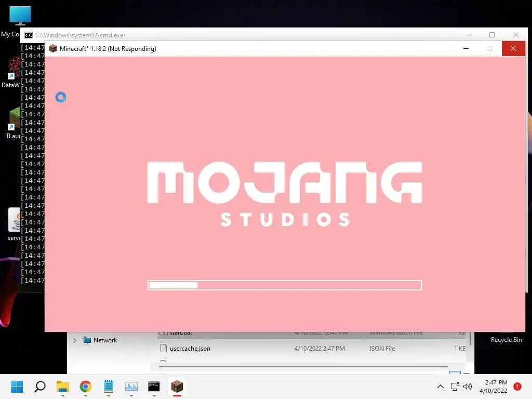Click the Minecraft crafting table title icon
Viewport: 532px width, 399px height.
point(53,48)
